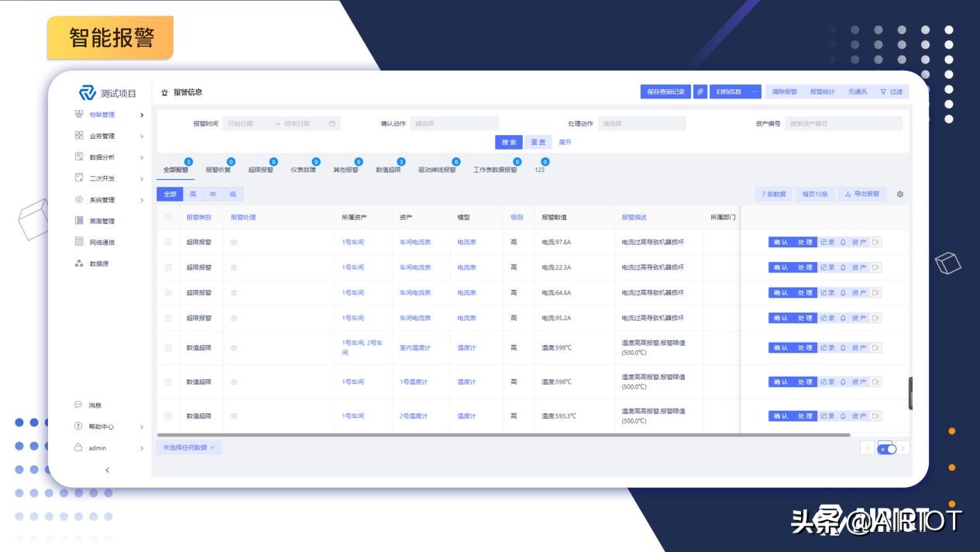Switch to 报警恢复 tab
Screen dimensions: 980x552
(218, 170)
